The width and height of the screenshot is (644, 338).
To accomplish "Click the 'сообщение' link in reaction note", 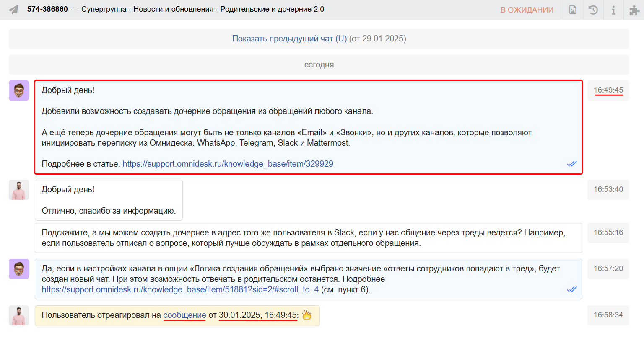I will pyautogui.click(x=184, y=315).
